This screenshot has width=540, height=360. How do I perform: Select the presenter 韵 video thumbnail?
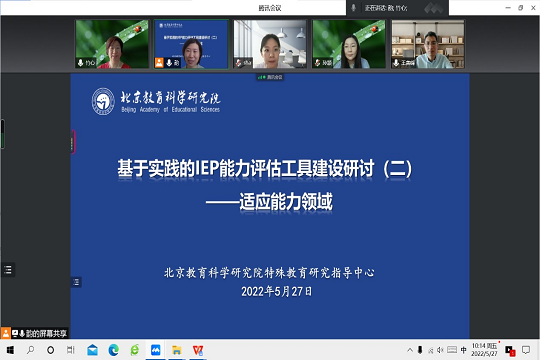point(191,44)
